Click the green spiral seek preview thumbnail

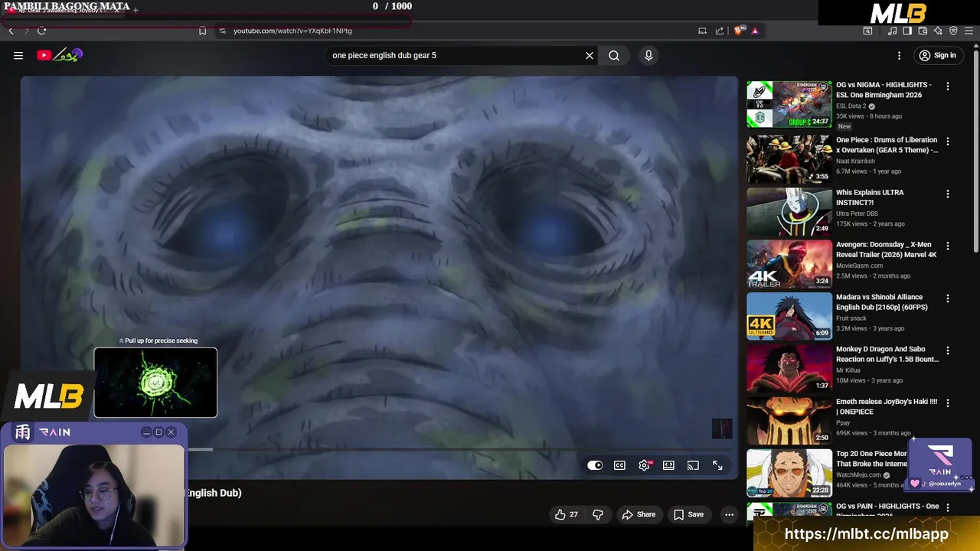coord(155,383)
